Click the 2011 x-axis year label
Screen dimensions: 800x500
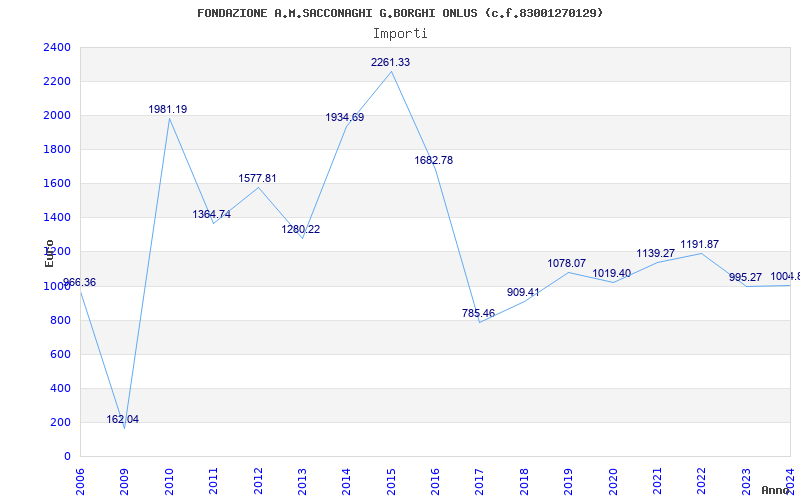pyautogui.click(x=213, y=481)
